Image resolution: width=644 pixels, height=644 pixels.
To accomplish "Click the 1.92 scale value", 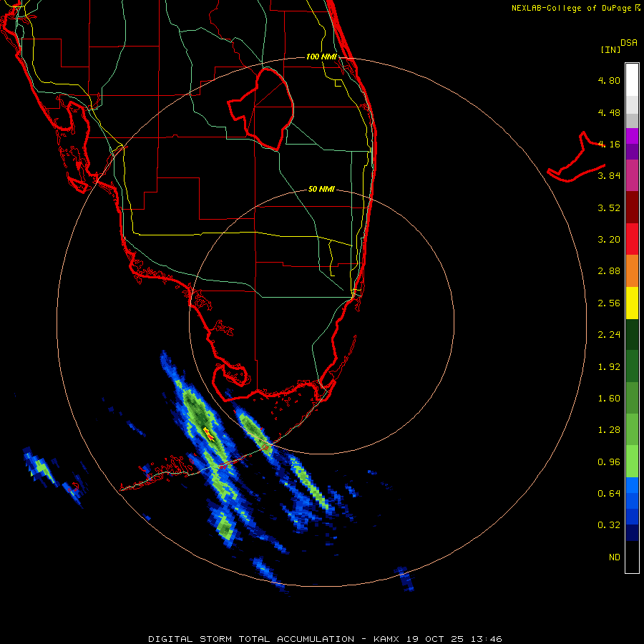I will click(x=609, y=367).
